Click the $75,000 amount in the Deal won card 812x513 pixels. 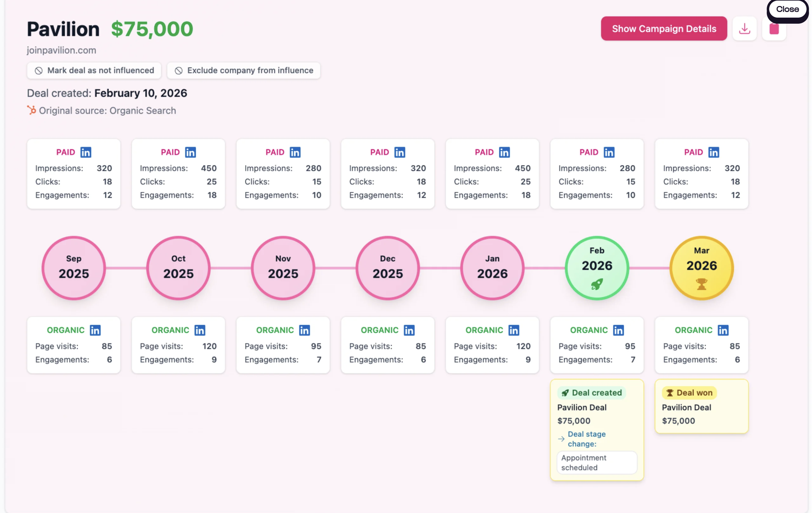678,421
